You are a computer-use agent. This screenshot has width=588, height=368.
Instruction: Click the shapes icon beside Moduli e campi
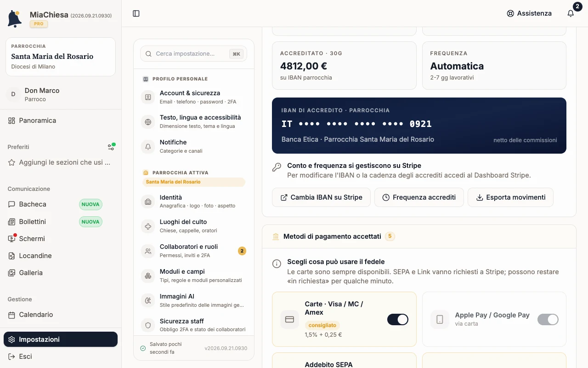(x=148, y=276)
